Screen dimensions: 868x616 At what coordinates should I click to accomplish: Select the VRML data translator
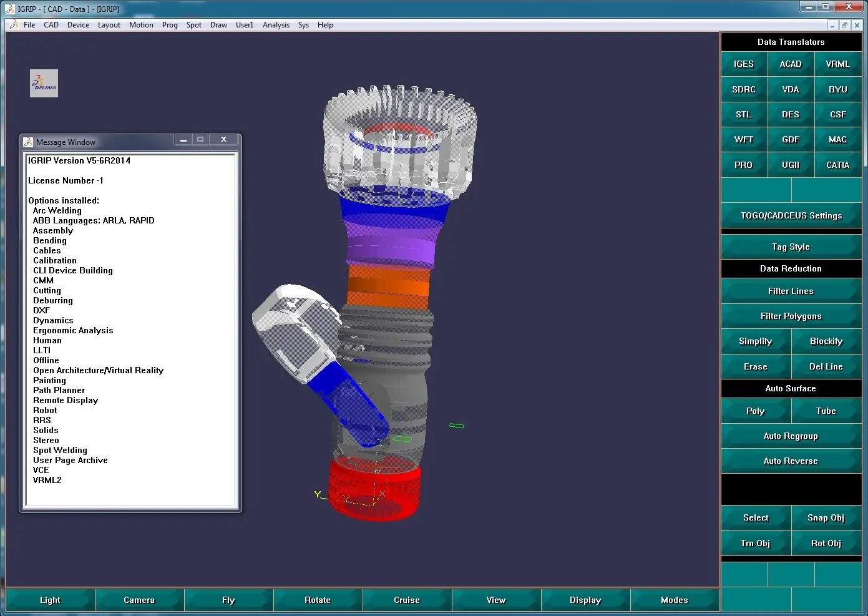pyautogui.click(x=838, y=64)
